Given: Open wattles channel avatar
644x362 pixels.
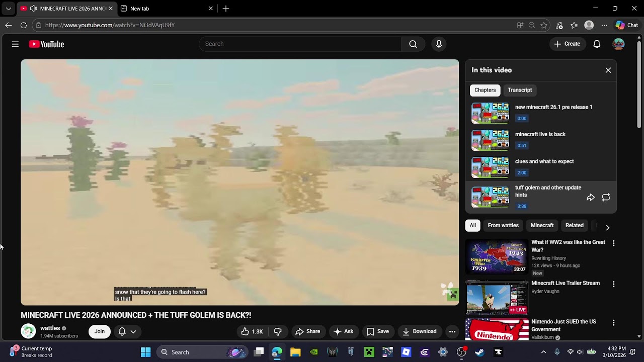Looking at the screenshot, I should (28, 331).
